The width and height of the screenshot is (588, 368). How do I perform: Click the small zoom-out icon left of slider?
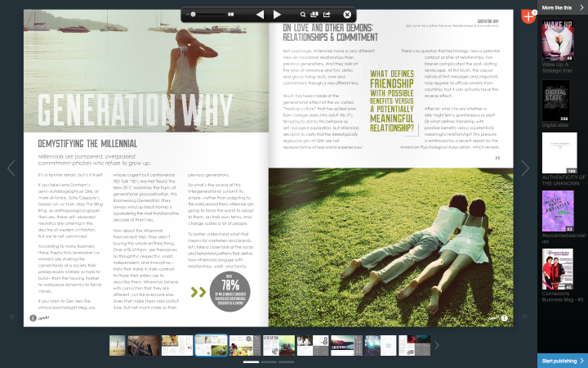(x=188, y=14)
